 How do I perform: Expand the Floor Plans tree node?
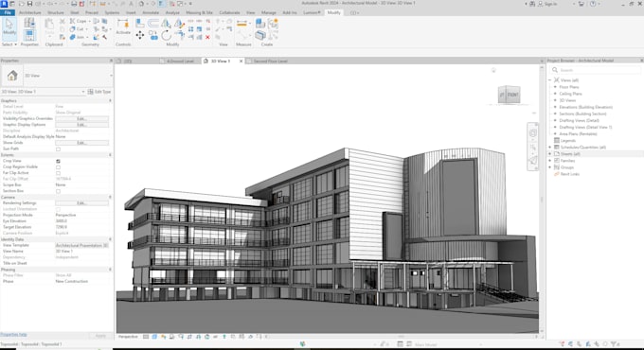[x=555, y=87]
